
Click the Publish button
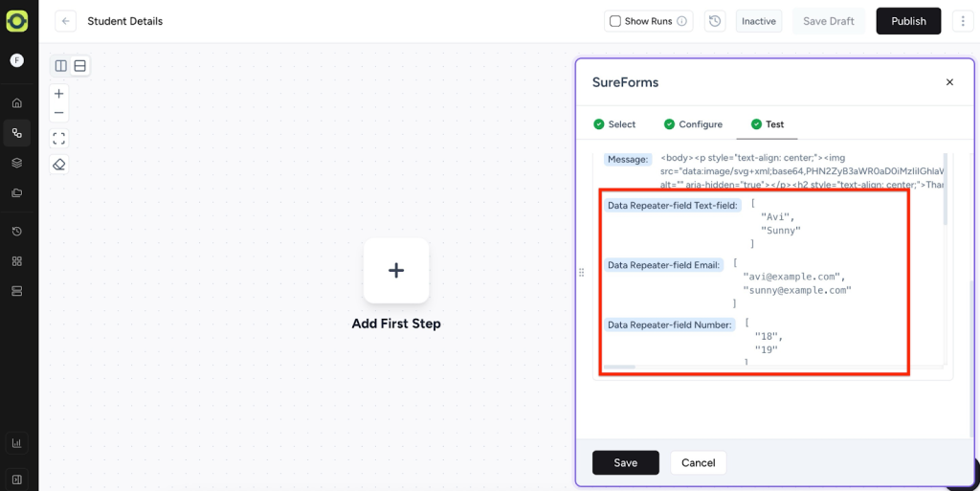[907, 21]
